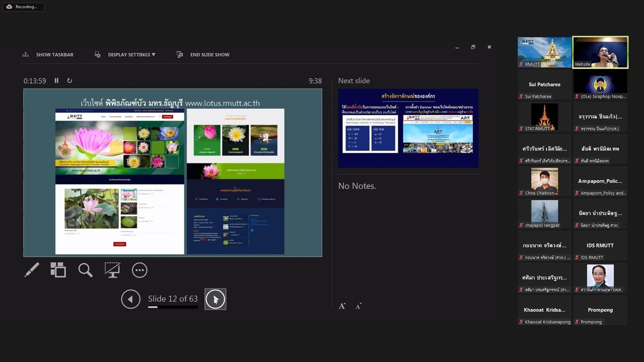Click End Slide Show
The width and height of the screenshot is (644, 362).
[203, 54]
